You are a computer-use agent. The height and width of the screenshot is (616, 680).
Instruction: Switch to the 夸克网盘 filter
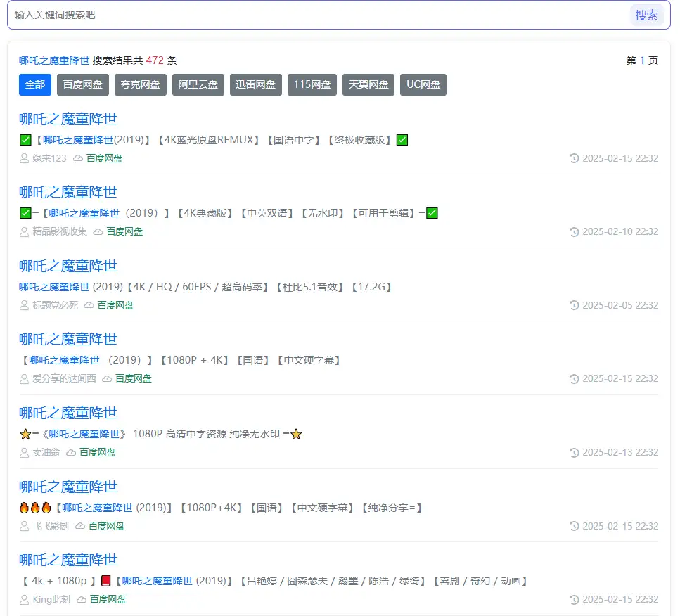(x=140, y=85)
